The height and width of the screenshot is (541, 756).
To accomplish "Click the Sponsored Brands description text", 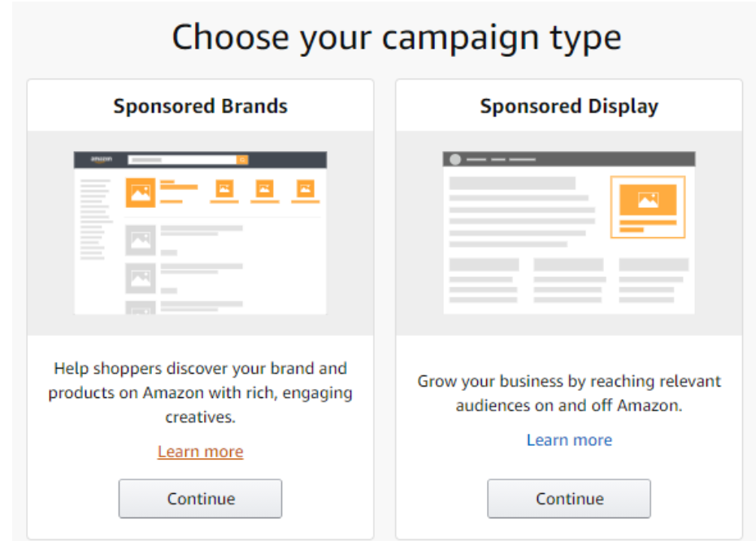I will 201,392.
